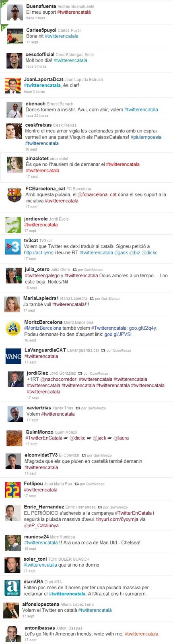Click the ara.cat logo avatar
Viewport: 173px width, 644px height.
pyautogui.click(x=12, y=588)
